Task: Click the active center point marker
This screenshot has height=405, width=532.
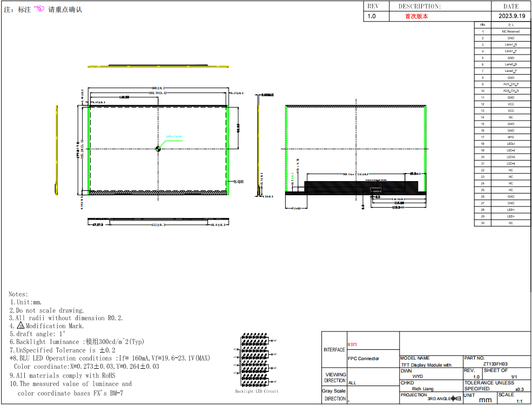Action: (158, 149)
